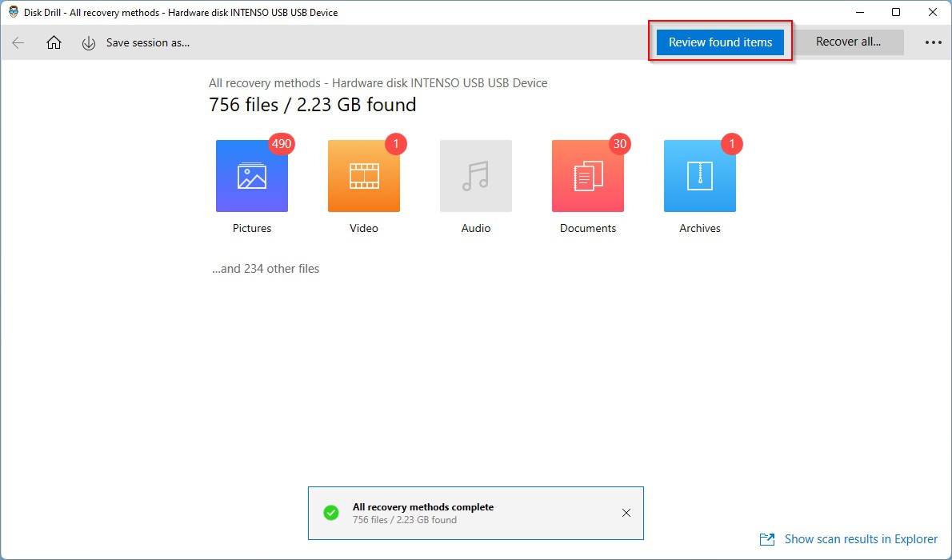Click the 490 badge on Pictures

(x=282, y=144)
